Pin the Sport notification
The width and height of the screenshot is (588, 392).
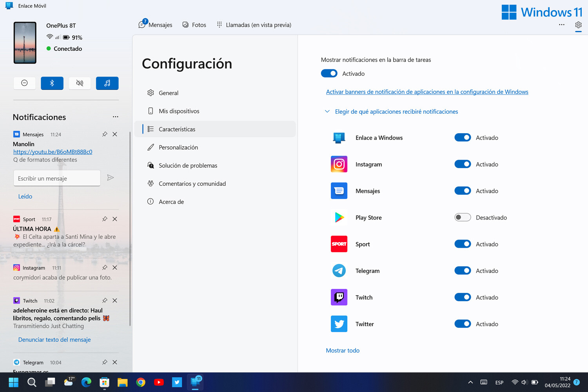click(105, 219)
